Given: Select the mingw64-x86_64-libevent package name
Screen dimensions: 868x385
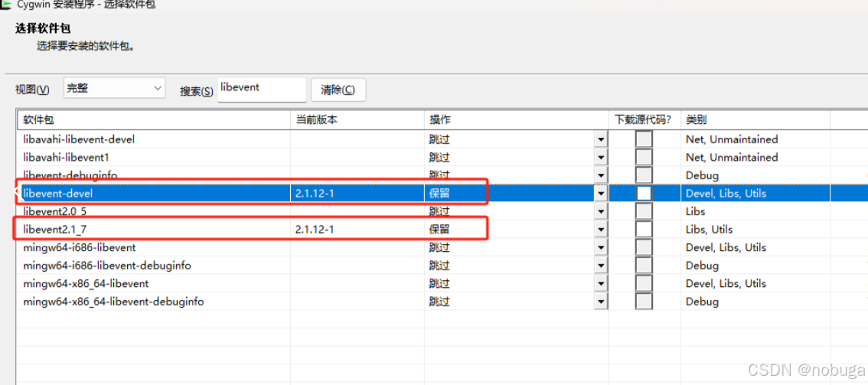Looking at the screenshot, I should tap(86, 284).
